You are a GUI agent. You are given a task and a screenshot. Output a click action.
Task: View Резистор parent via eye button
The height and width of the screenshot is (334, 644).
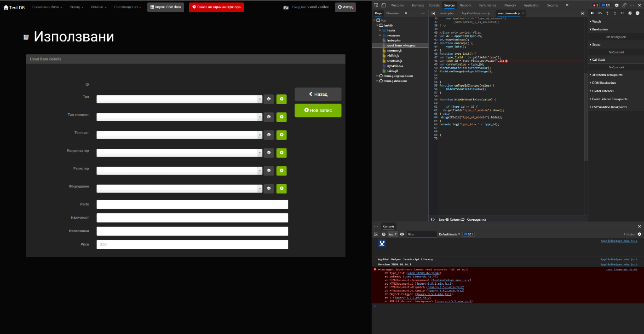[269, 170]
